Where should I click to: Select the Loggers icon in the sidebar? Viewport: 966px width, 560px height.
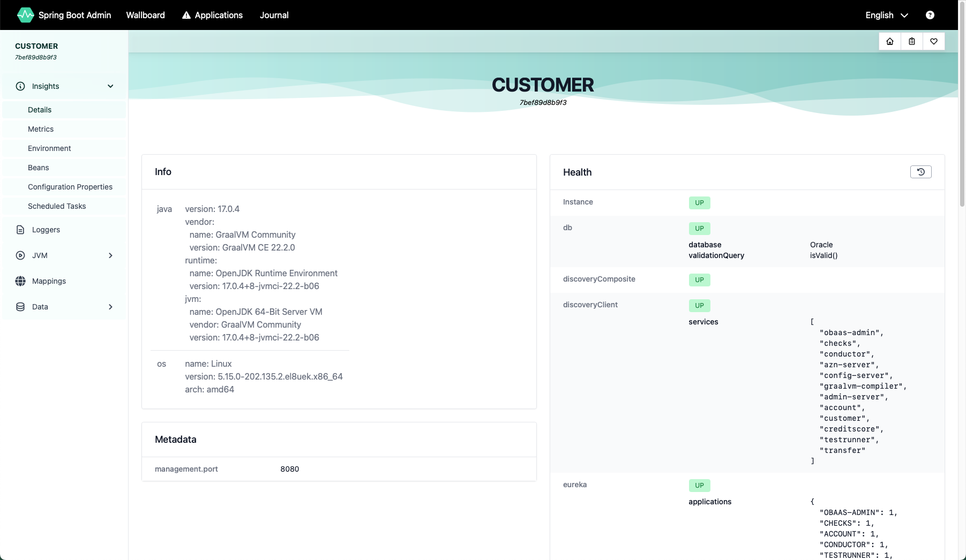click(x=20, y=230)
